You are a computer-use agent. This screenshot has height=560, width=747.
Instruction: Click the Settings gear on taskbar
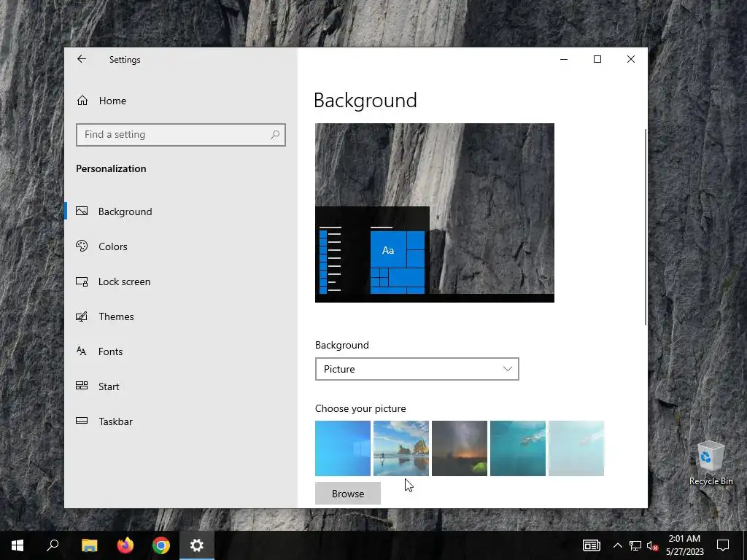197,545
